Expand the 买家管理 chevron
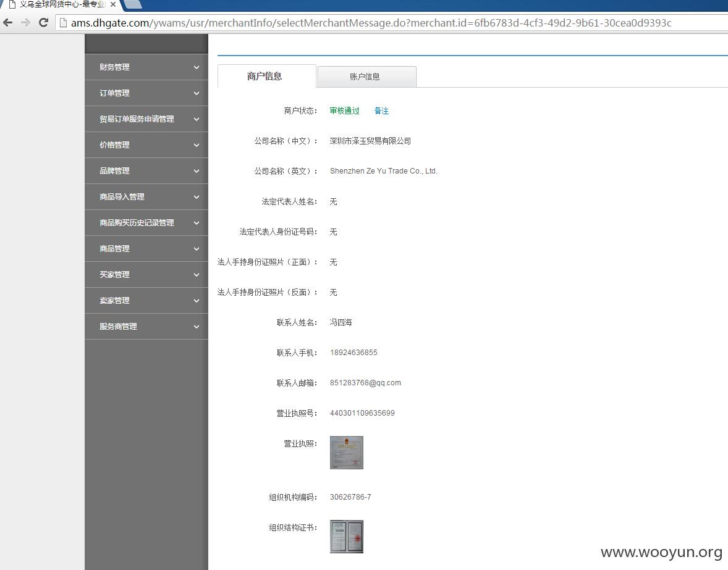 point(197,275)
